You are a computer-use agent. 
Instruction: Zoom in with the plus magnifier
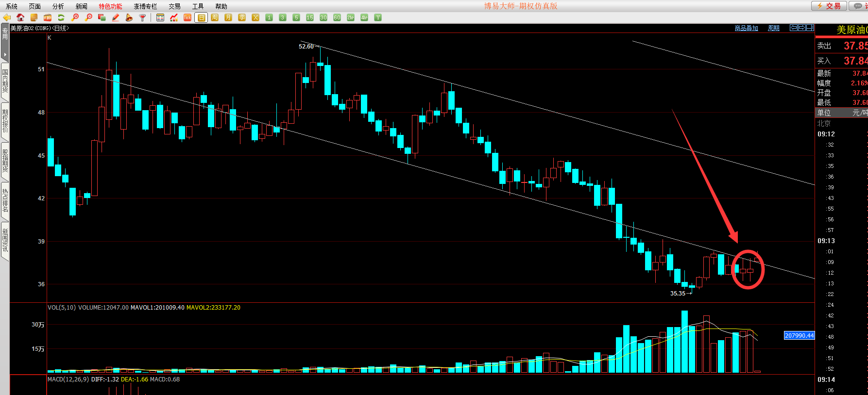coord(75,17)
